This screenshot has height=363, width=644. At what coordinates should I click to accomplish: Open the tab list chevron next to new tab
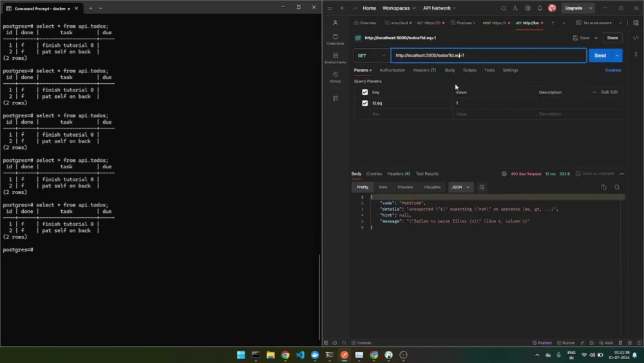pyautogui.click(x=564, y=23)
